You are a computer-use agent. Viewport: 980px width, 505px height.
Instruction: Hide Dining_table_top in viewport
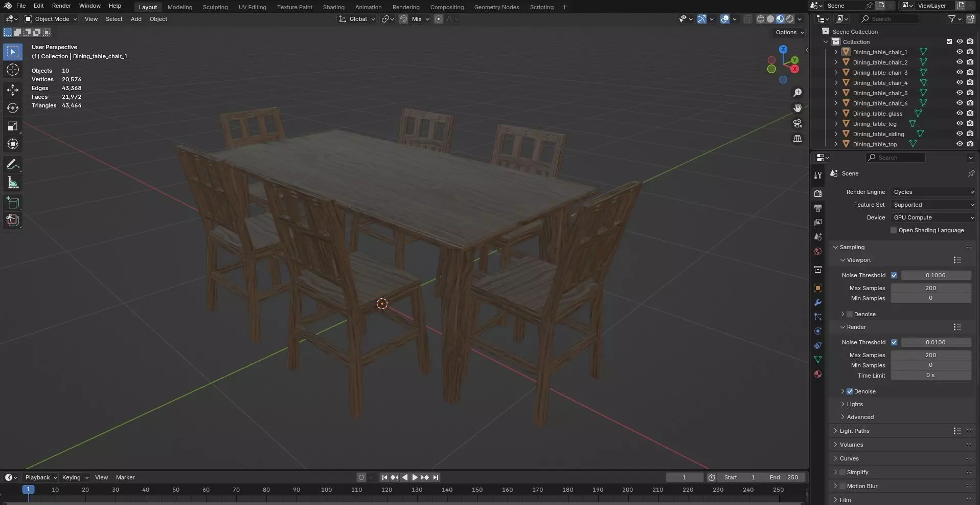point(960,144)
